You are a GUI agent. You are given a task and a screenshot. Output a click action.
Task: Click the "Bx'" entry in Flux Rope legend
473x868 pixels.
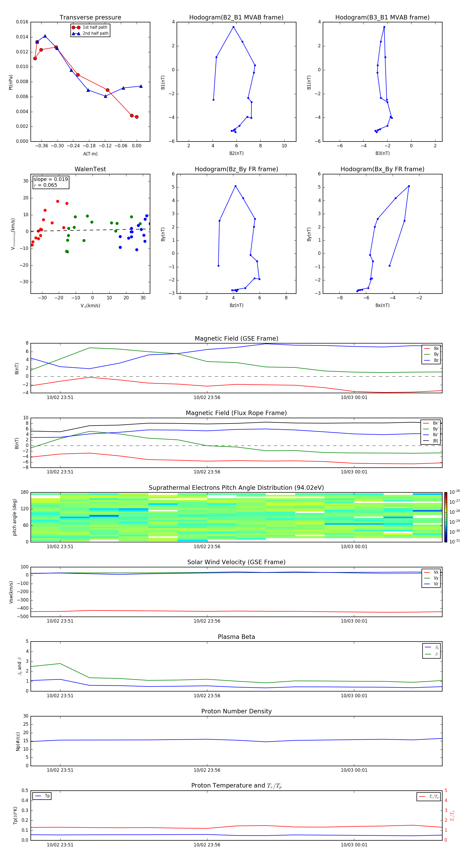431,423
